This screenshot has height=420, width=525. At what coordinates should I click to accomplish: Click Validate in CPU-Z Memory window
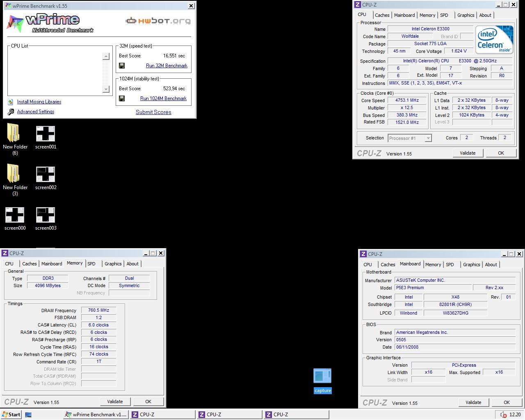point(115,402)
